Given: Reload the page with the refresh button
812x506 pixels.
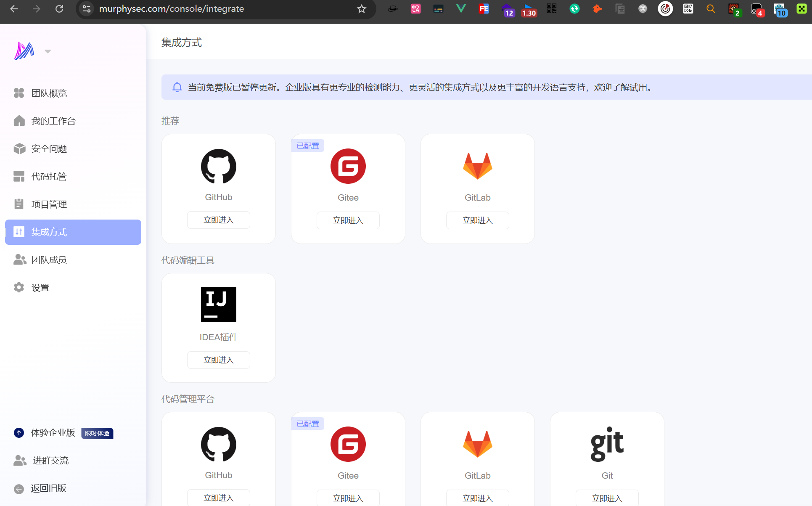Looking at the screenshot, I should tap(59, 9).
